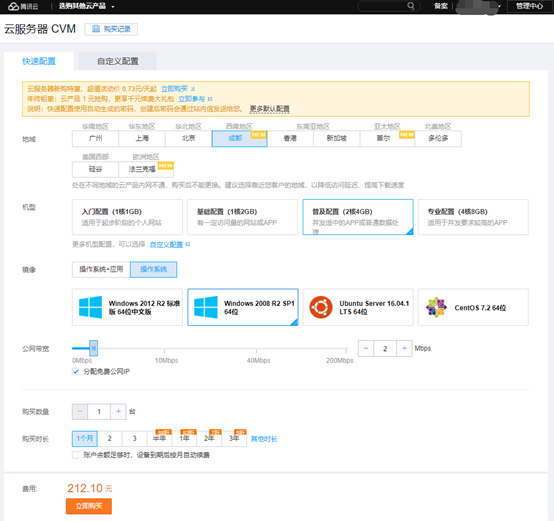The width and height of the screenshot is (554, 521).
Task: Open the account dropdown arrow
Action: point(499,6)
